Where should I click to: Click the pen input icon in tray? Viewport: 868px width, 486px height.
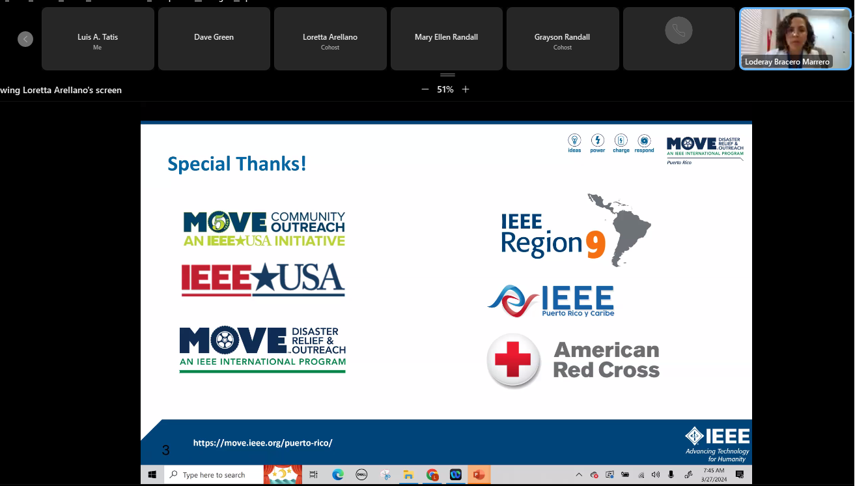pyautogui.click(x=688, y=475)
